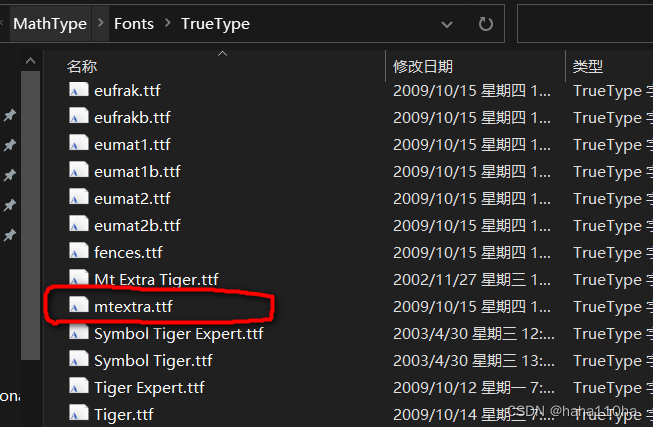Sort files by 类型 column header
The height and width of the screenshot is (427, 653).
click(x=588, y=66)
